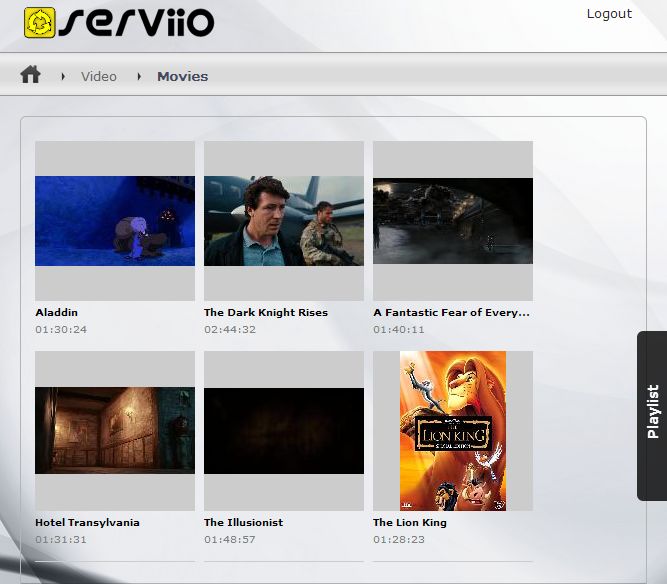Click the arrow separator before Movies
The image size is (667, 584).
[139, 76]
